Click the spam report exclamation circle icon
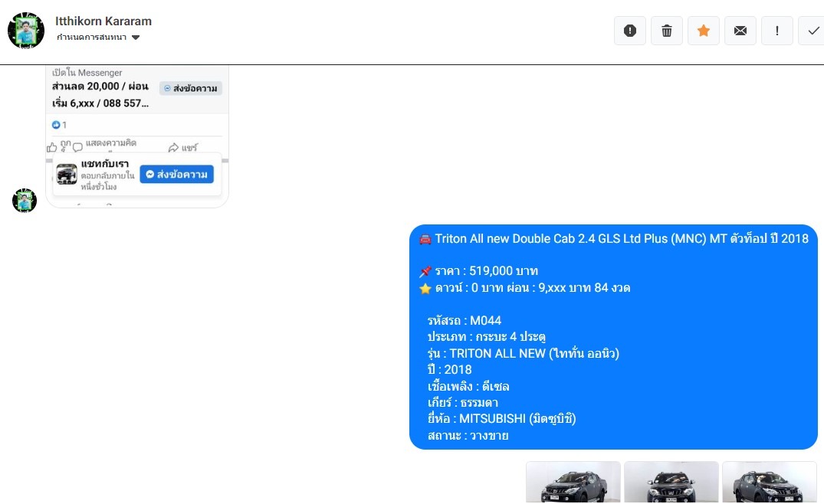Screen dimensions: 824x504 pos(629,31)
